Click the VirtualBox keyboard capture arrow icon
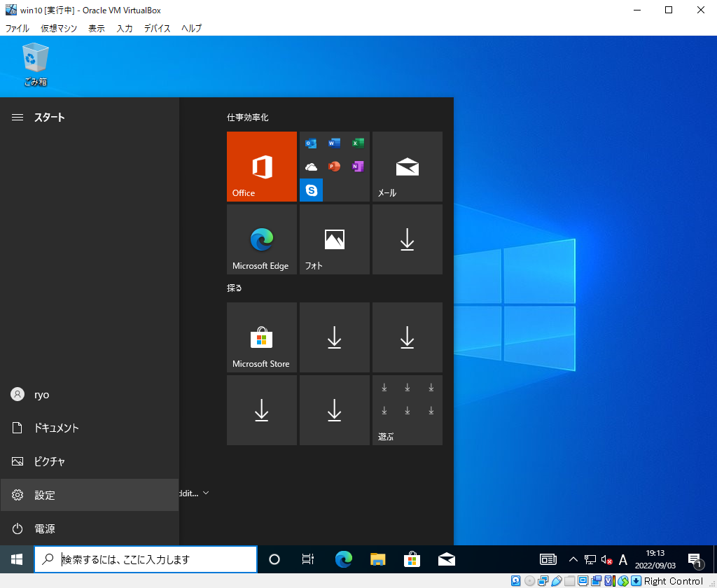This screenshot has width=717, height=588. 636,581
